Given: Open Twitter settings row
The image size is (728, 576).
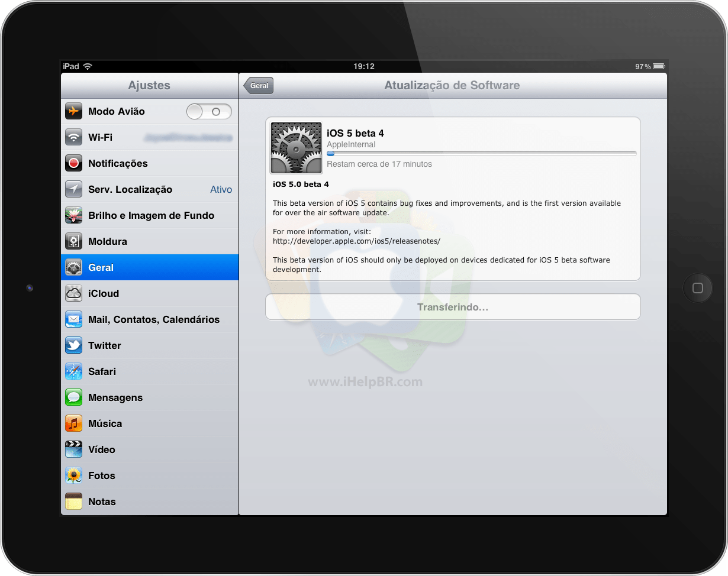Looking at the screenshot, I should (150, 345).
